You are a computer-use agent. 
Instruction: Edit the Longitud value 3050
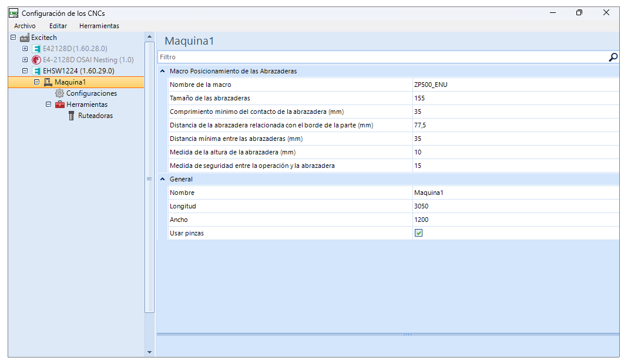[x=515, y=206]
